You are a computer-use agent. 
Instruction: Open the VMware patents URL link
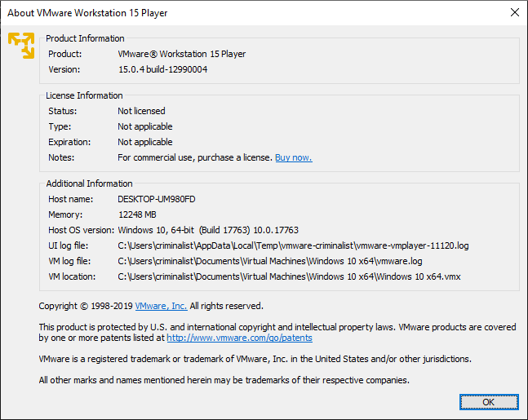click(239, 338)
